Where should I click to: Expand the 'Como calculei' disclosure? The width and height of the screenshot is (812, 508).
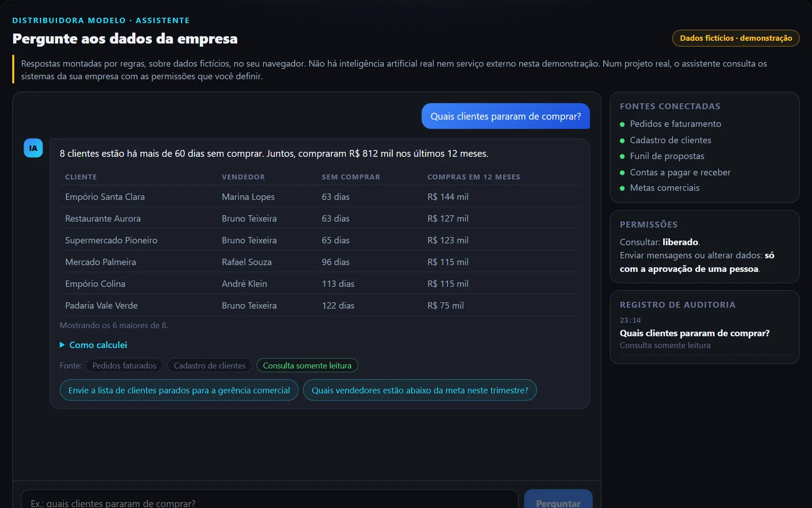pos(93,345)
